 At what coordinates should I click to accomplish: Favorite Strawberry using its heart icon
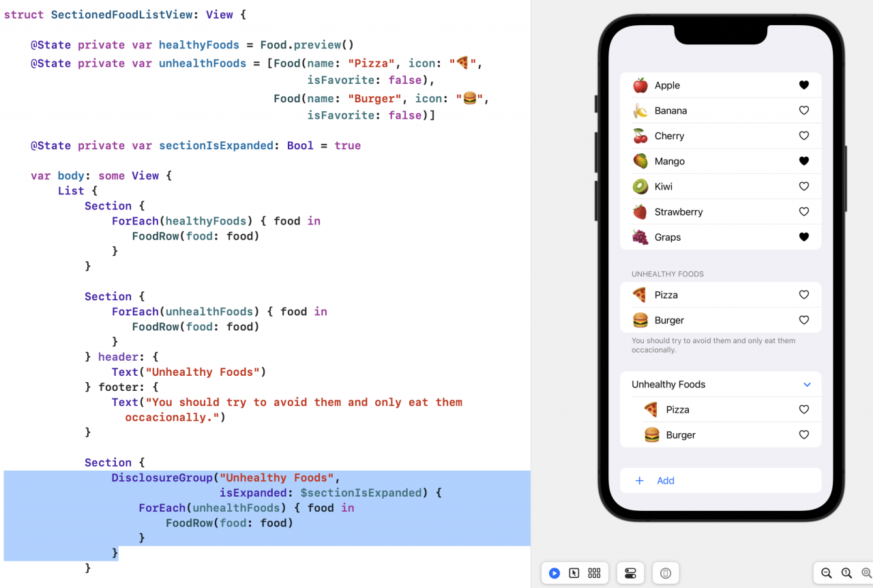[x=803, y=211]
